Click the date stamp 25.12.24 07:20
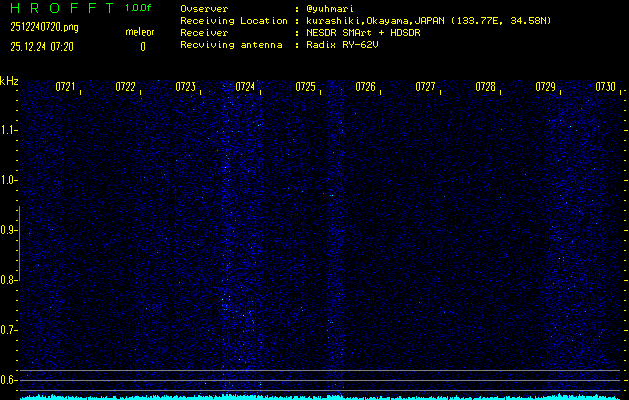Image resolution: width=629 pixels, height=400 pixels. 42,47
